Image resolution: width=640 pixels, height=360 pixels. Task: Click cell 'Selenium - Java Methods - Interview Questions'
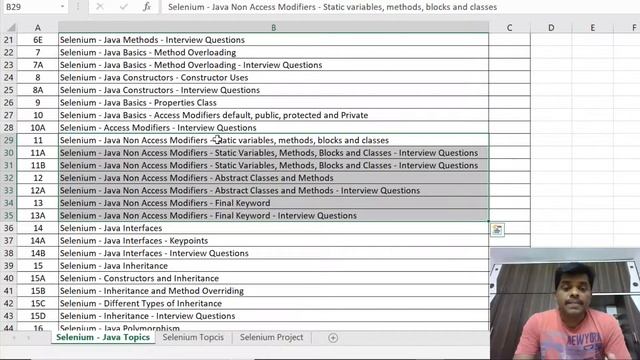(x=273, y=40)
